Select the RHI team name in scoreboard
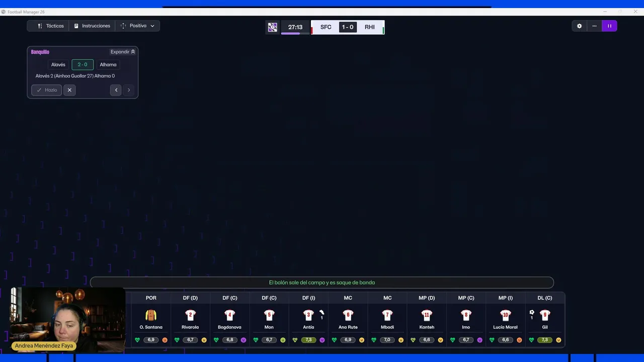 tap(370, 27)
